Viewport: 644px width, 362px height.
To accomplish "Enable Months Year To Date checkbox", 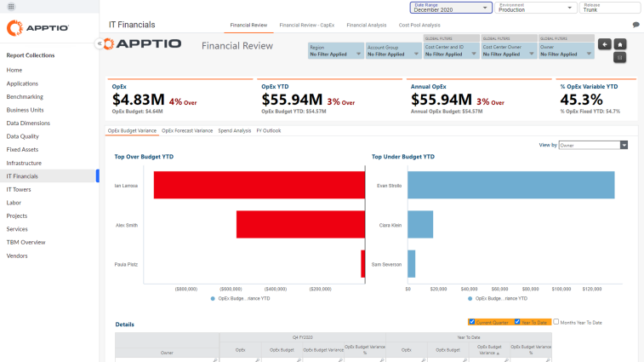I will [x=556, y=322].
